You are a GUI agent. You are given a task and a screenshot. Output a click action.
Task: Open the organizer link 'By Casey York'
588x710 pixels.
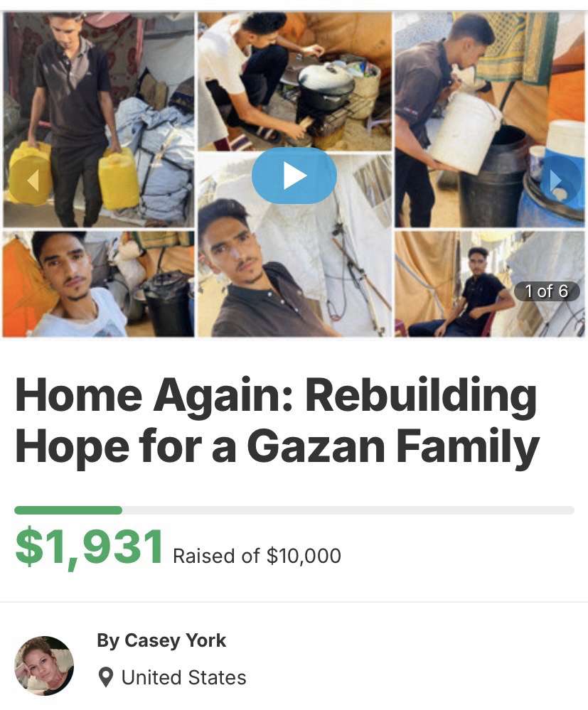tap(161, 640)
